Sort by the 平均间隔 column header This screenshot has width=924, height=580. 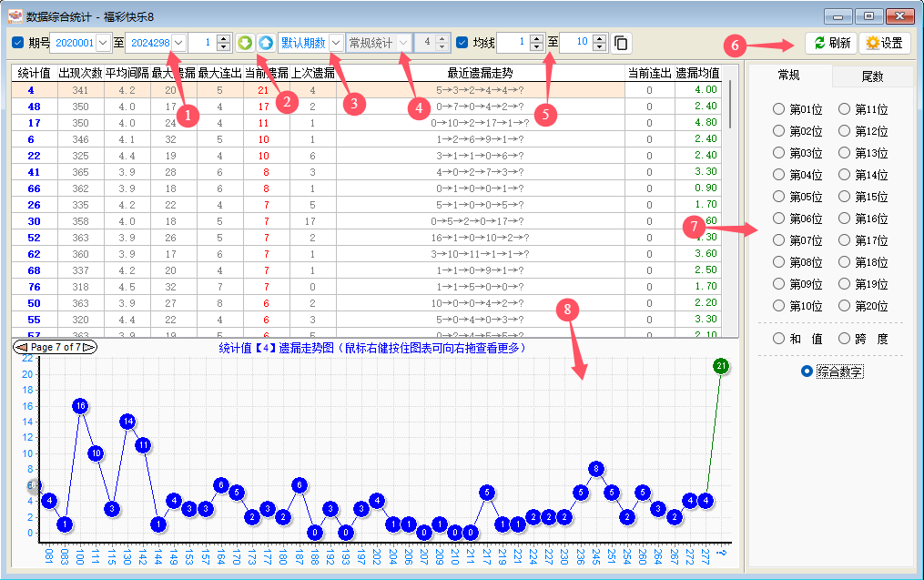[x=127, y=73]
